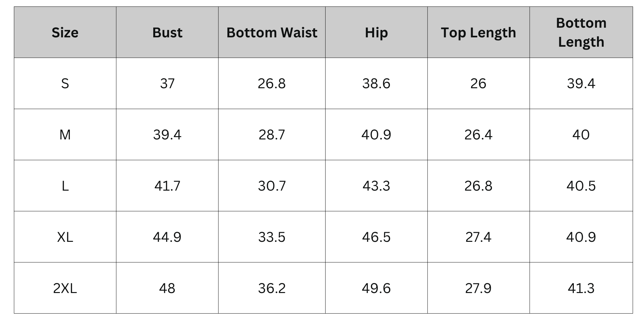This screenshot has height=322, width=644.
Task: Select the Bottom Waist header cell
Action: tap(272, 33)
